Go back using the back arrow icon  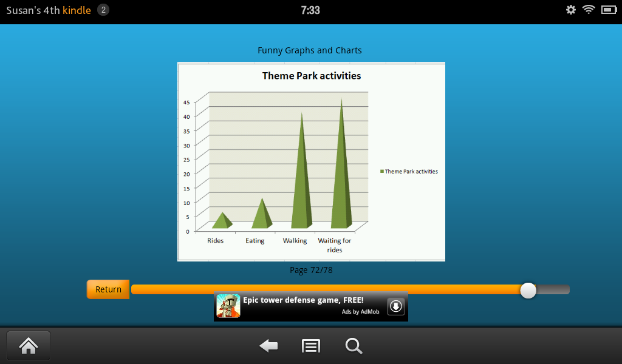pyautogui.click(x=268, y=346)
